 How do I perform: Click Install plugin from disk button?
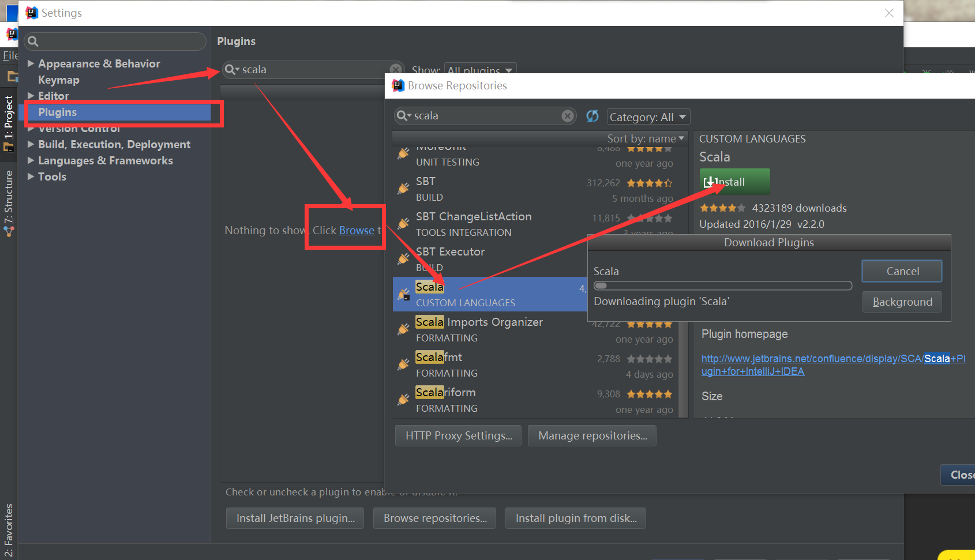click(x=576, y=518)
